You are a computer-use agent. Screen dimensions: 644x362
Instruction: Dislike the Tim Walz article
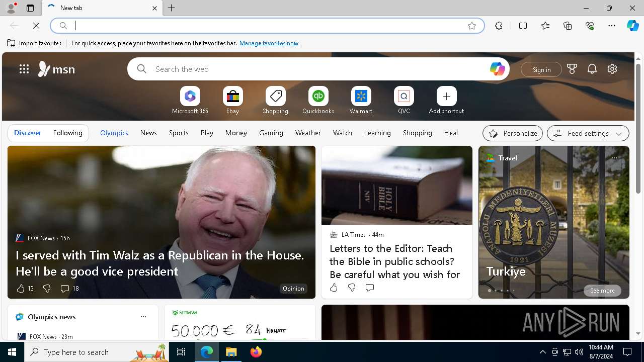point(47,289)
